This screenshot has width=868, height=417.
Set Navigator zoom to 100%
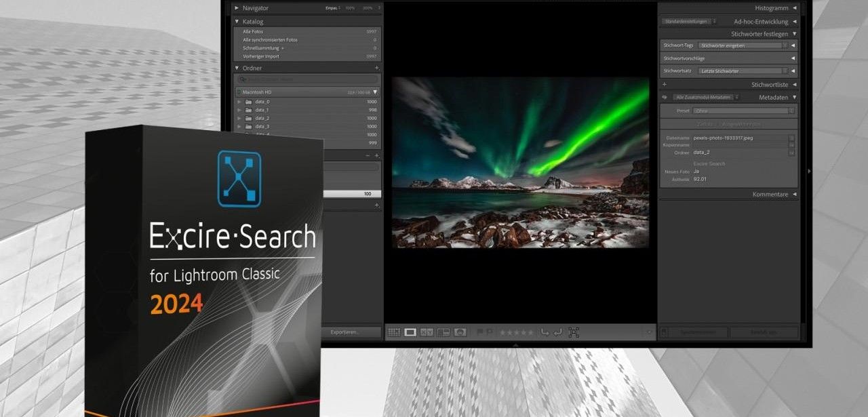pos(350,8)
